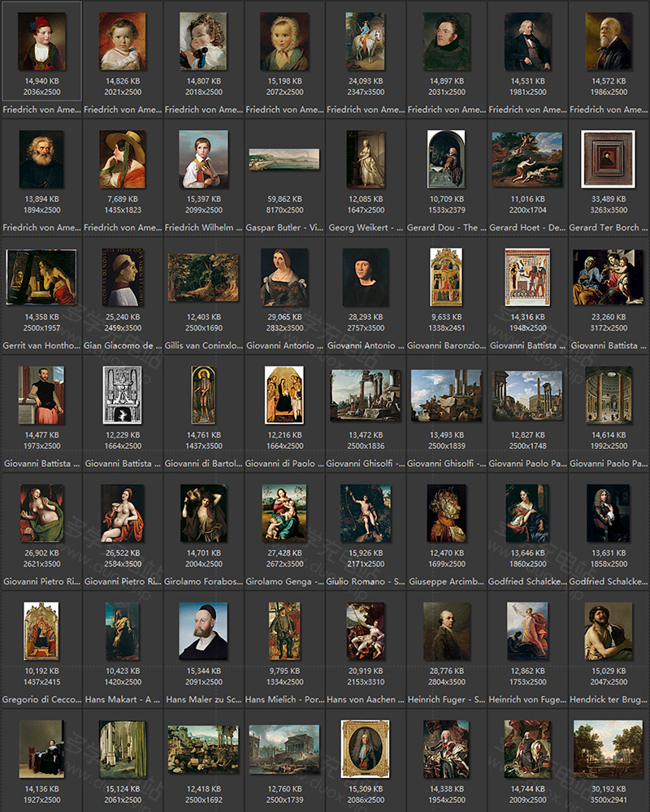Click the Hans Makart file name label
The height and width of the screenshot is (812, 650).
122,699
